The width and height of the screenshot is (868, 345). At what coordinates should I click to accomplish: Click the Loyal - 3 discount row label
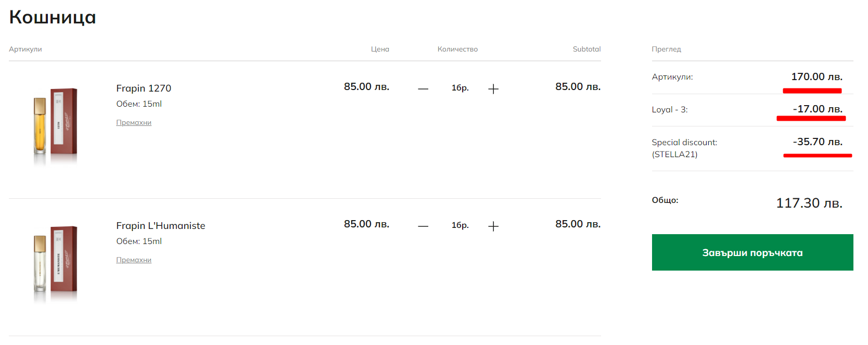(x=670, y=110)
